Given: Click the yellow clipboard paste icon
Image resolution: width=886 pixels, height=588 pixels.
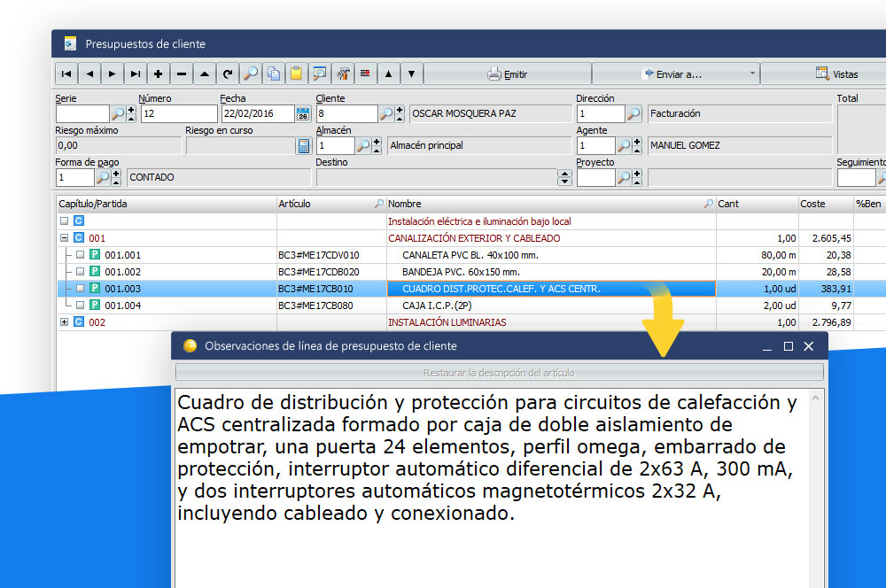Looking at the screenshot, I should point(297,74).
